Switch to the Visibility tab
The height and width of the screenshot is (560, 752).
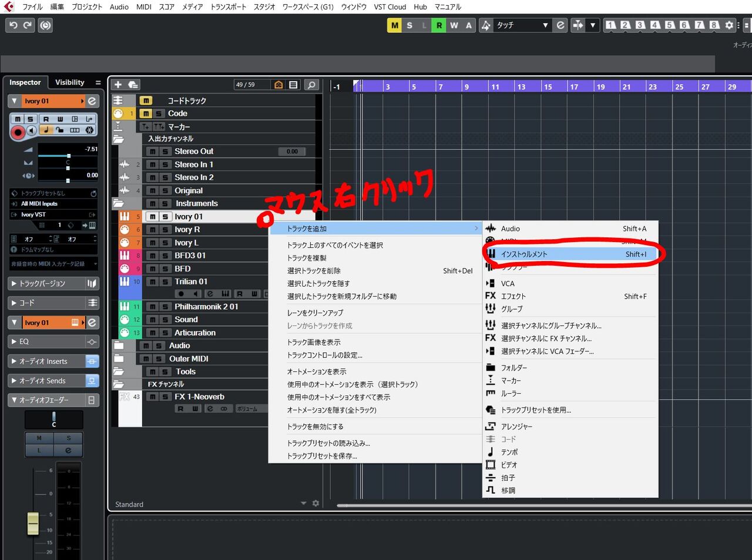coord(69,82)
